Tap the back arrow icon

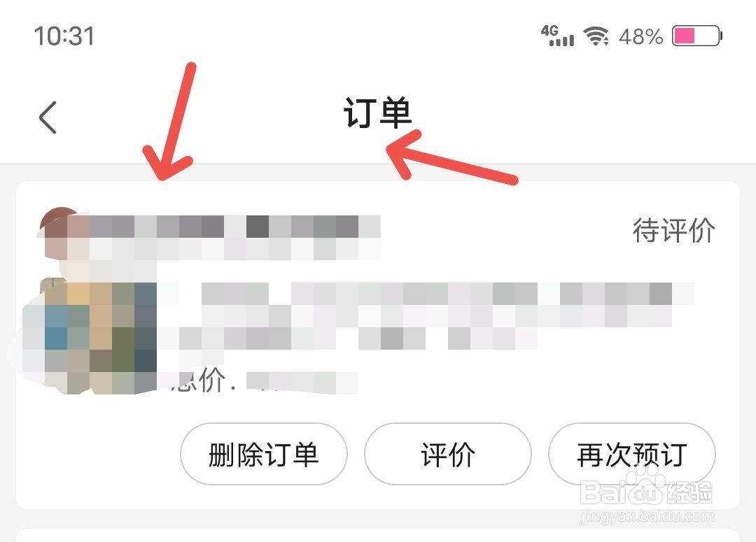48,117
